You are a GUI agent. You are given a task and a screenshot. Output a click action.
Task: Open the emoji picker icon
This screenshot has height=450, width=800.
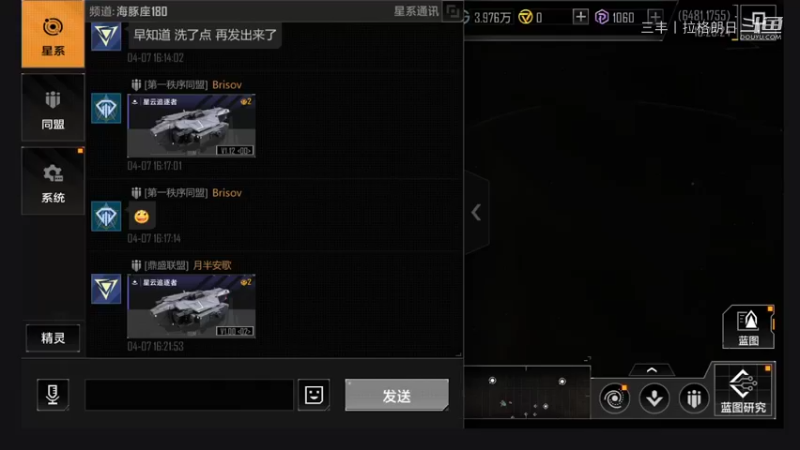click(x=314, y=394)
